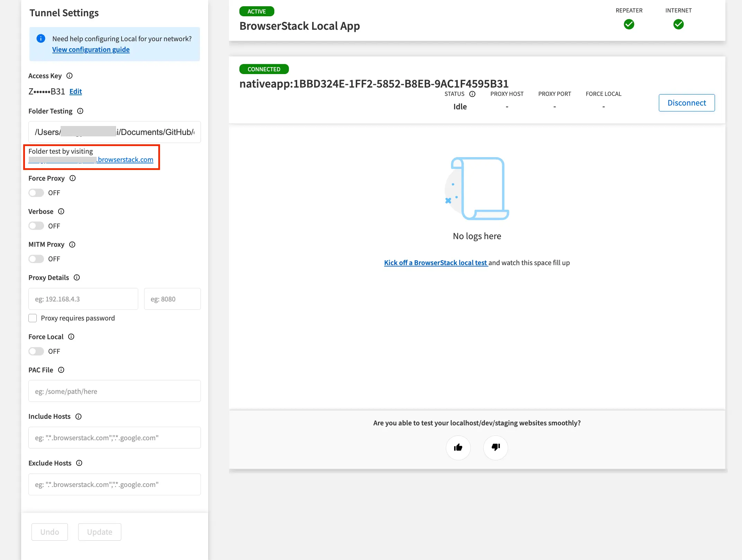Click the Repeater green checkmark icon
This screenshot has width=742, height=560.
pos(629,24)
